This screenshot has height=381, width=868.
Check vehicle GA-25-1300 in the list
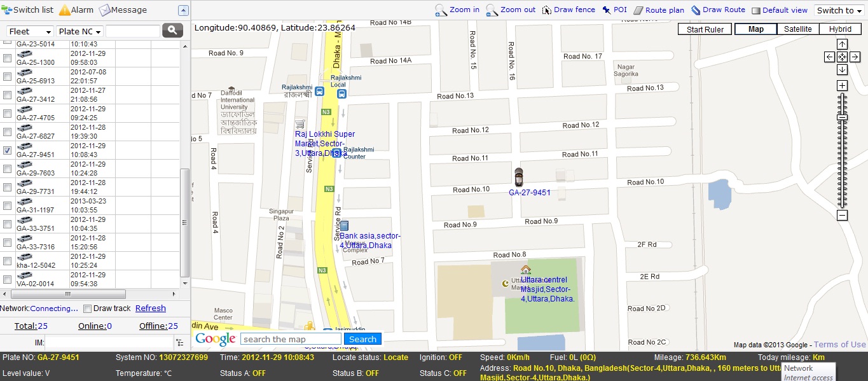click(6, 58)
